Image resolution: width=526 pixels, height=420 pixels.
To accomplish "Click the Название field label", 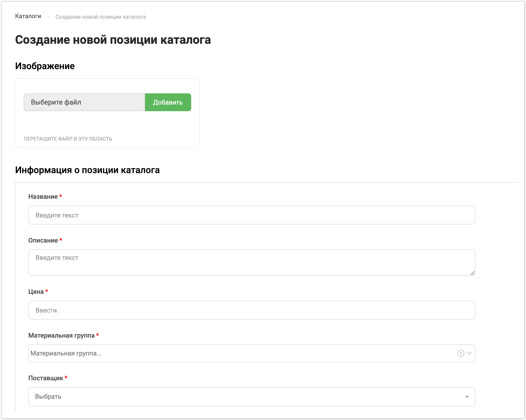I will [x=43, y=197].
